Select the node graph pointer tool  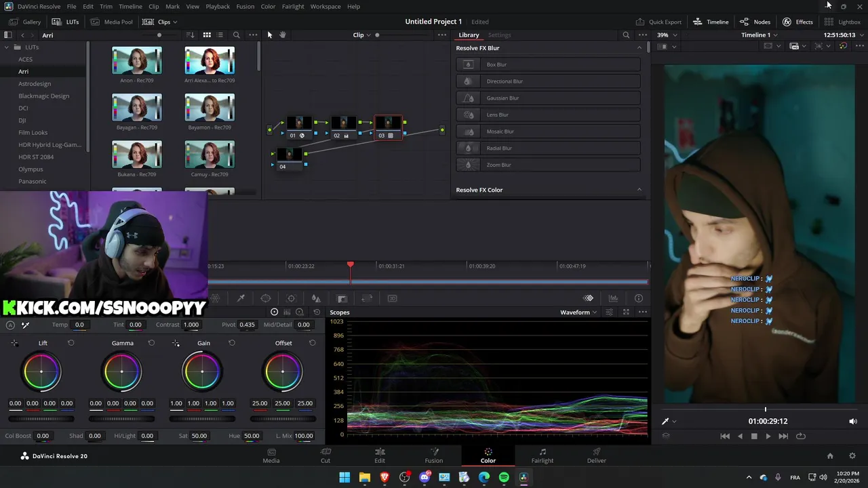[x=270, y=35]
